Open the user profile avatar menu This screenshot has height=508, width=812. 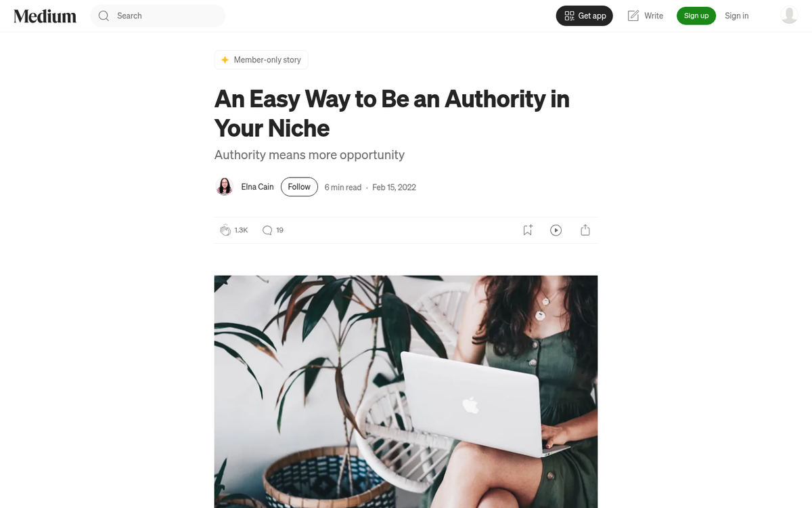point(789,16)
